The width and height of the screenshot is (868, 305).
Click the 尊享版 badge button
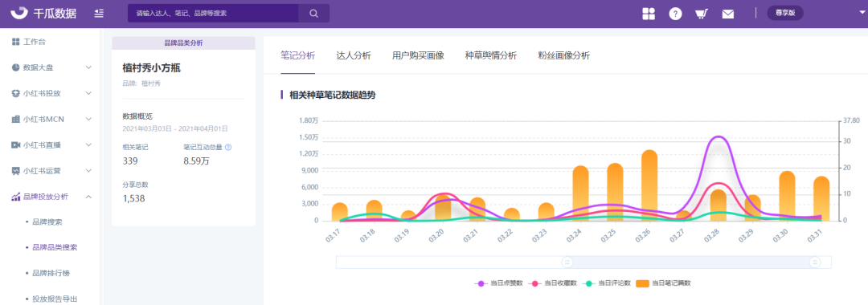pyautogui.click(x=785, y=14)
